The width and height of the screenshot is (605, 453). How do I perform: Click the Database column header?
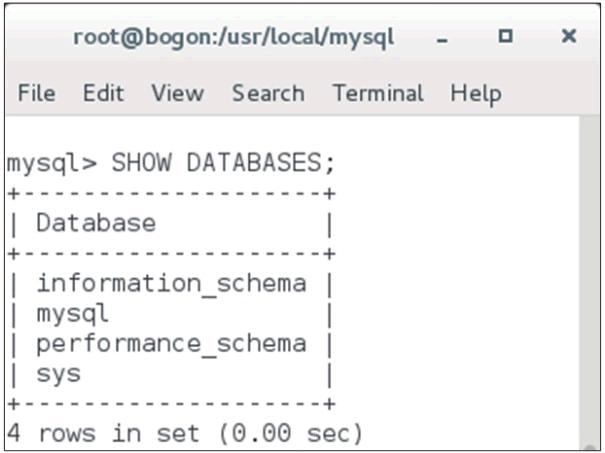pos(96,223)
